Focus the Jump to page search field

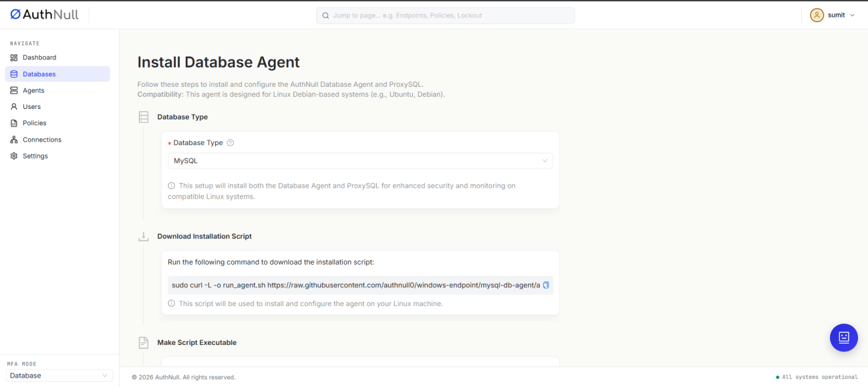tap(445, 15)
